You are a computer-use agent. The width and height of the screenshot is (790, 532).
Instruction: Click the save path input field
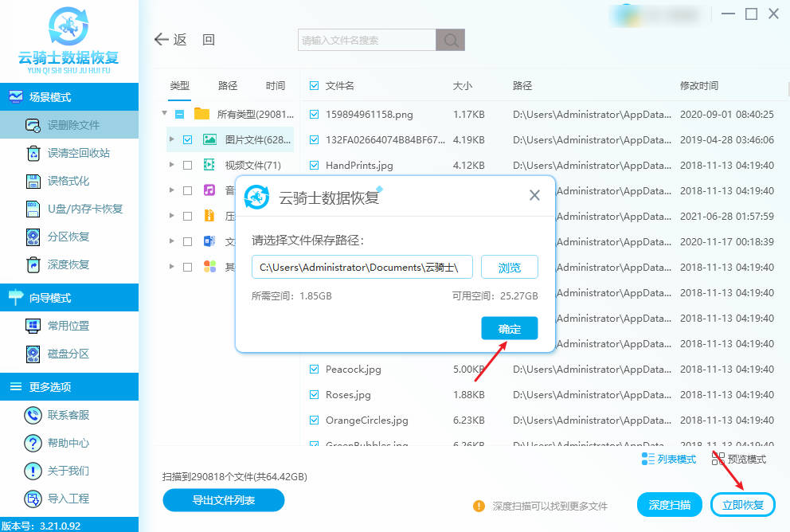tap(362, 267)
